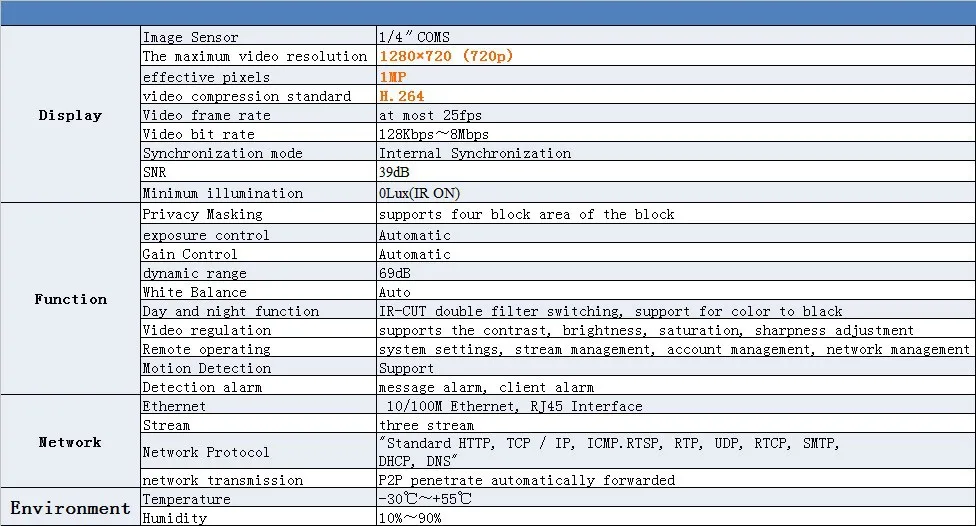The height and width of the screenshot is (526, 976).
Task: Click the orange 1MP value
Action: 393,77
